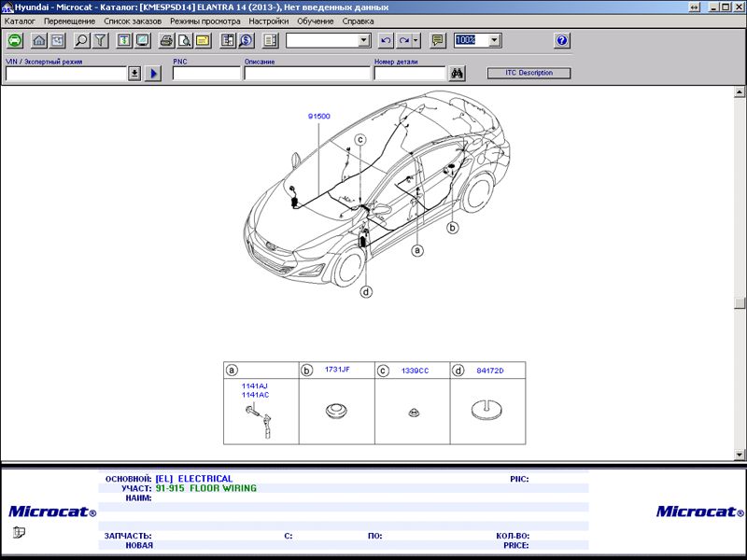Open print preview icon
Image resolution: width=747 pixels, height=560 pixels.
click(x=185, y=40)
